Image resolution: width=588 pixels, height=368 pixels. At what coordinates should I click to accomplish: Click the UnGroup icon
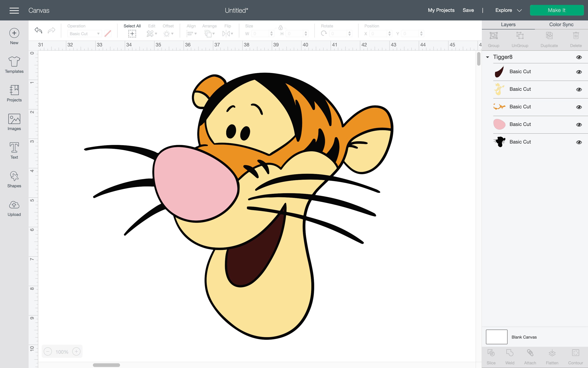pyautogui.click(x=520, y=36)
